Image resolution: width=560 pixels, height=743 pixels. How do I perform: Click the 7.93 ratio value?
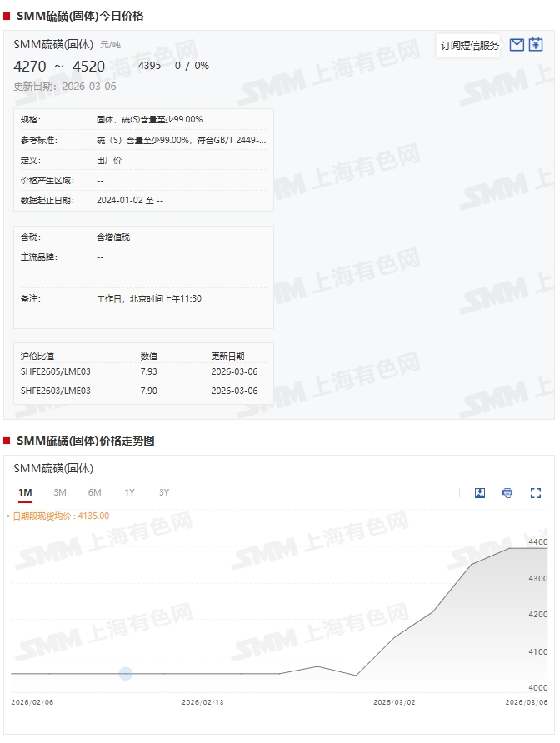(x=148, y=372)
